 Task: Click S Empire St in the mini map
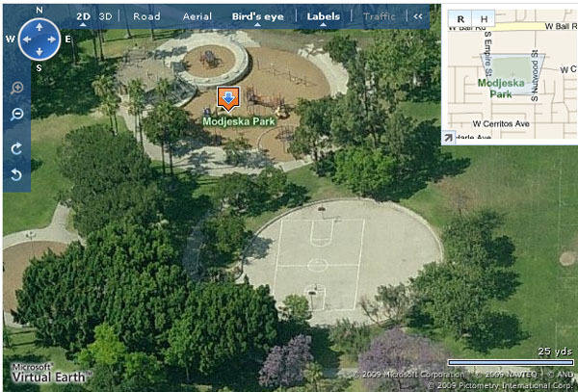click(487, 54)
